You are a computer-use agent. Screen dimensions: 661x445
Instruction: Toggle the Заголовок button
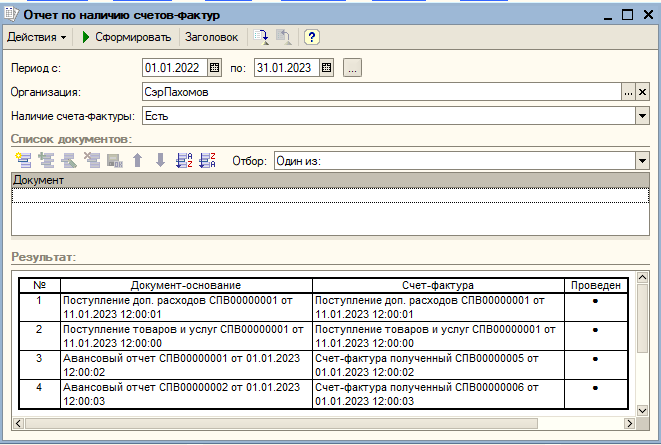tap(211, 37)
